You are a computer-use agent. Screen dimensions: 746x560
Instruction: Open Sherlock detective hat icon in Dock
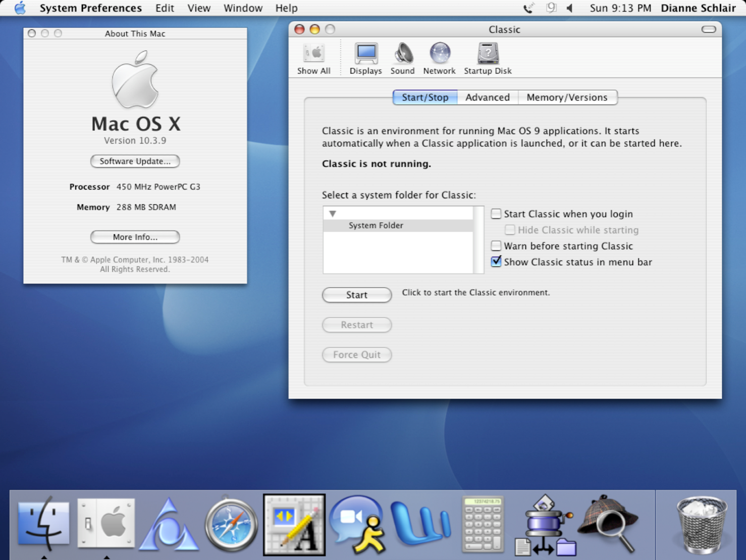pyautogui.click(x=608, y=524)
